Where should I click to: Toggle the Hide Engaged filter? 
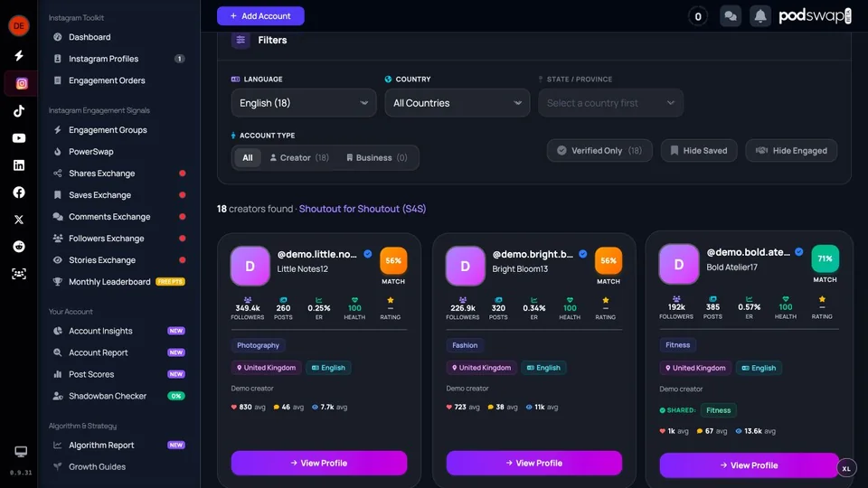pos(791,151)
